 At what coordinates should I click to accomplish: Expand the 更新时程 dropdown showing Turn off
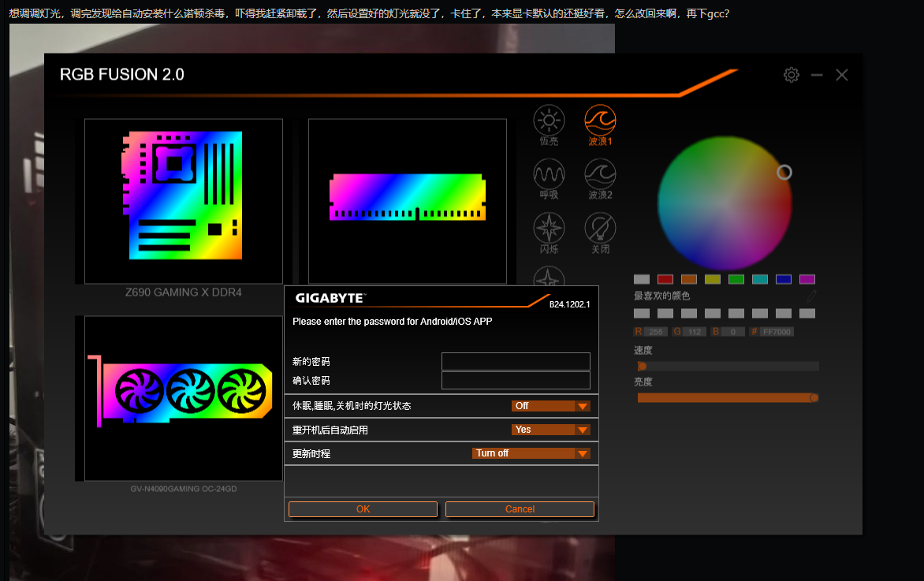point(531,453)
